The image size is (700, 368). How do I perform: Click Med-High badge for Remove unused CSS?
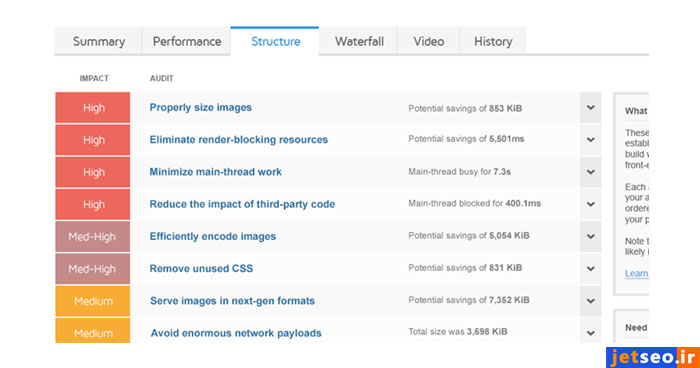tap(93, 268)
